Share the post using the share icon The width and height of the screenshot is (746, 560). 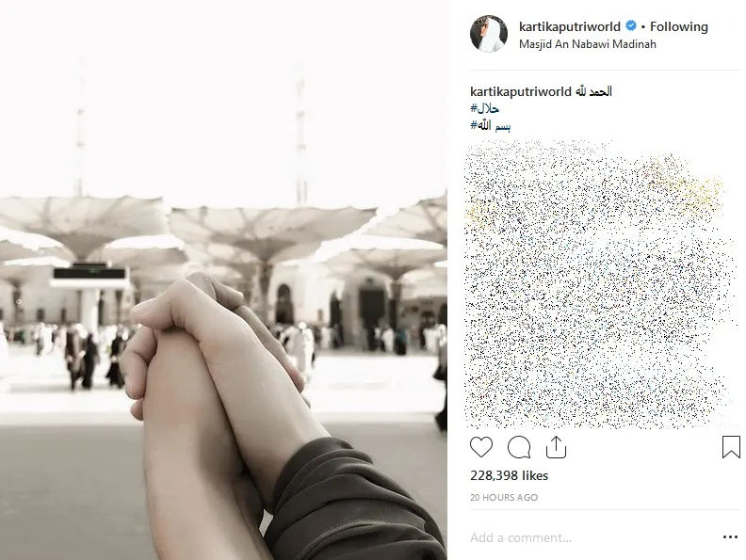coord(556,447)
